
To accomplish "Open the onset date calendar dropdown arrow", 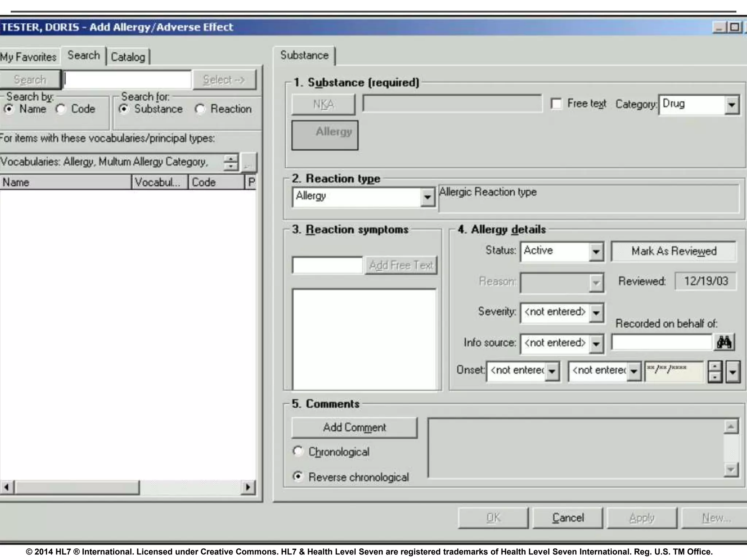I will click(x=733, y=372).
